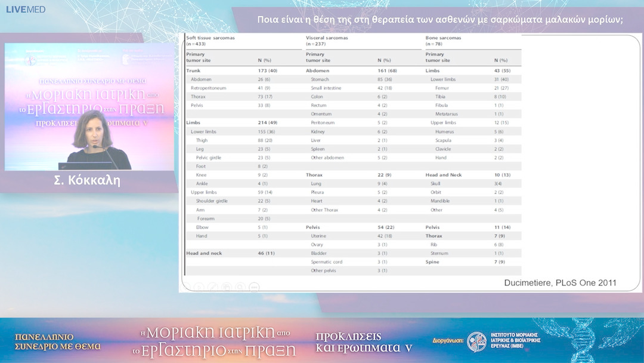This screenshot has width=644, height=363.
Task: Select the Sternum row label
Action: 439,253
